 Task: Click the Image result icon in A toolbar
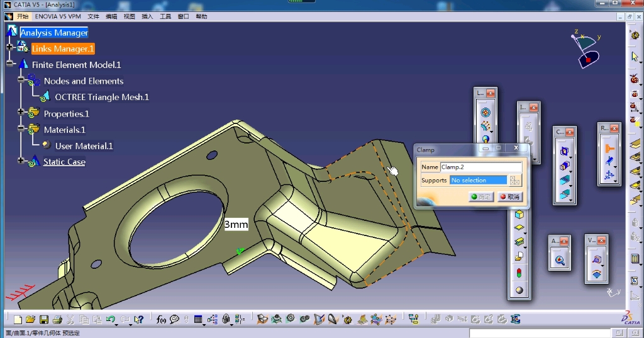tap(560, 260)
